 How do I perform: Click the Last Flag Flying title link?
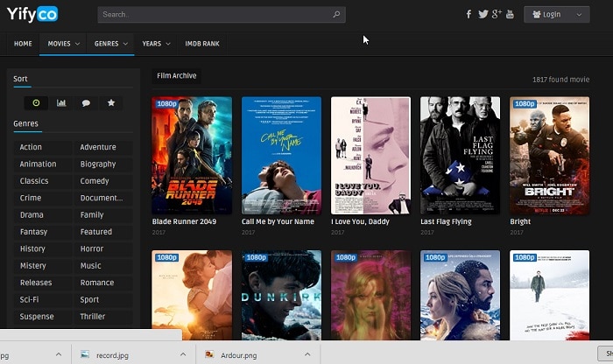(446, 221)
